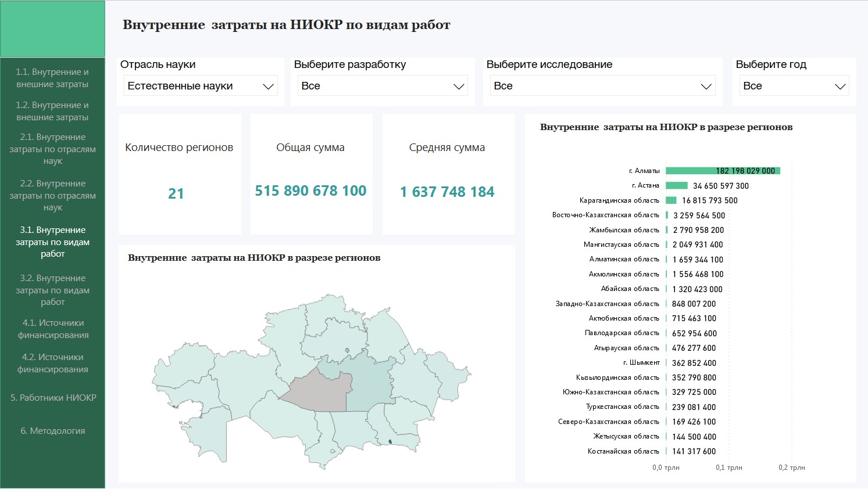Open the Выберите исследование filter dropdown
This screenshot has width=868, height=496.
click(602, 86)
